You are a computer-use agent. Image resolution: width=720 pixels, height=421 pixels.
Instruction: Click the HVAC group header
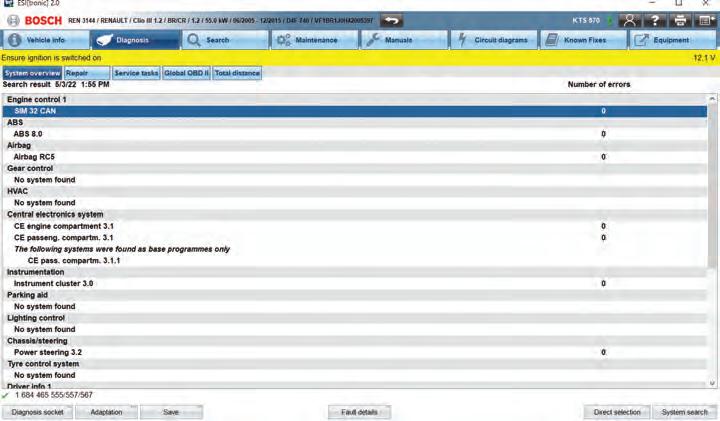(x=354, y=191)
